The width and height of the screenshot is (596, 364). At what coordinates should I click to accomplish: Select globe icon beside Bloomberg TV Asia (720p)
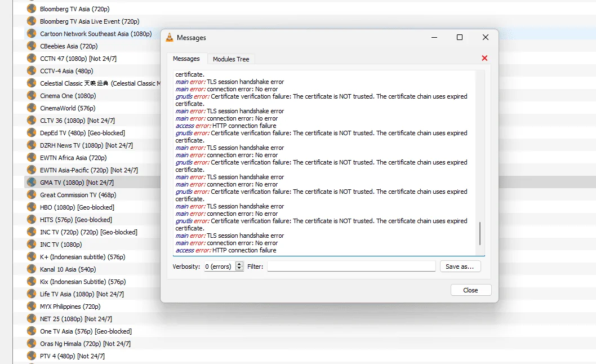pyautogui.click(x=32, y=8)
